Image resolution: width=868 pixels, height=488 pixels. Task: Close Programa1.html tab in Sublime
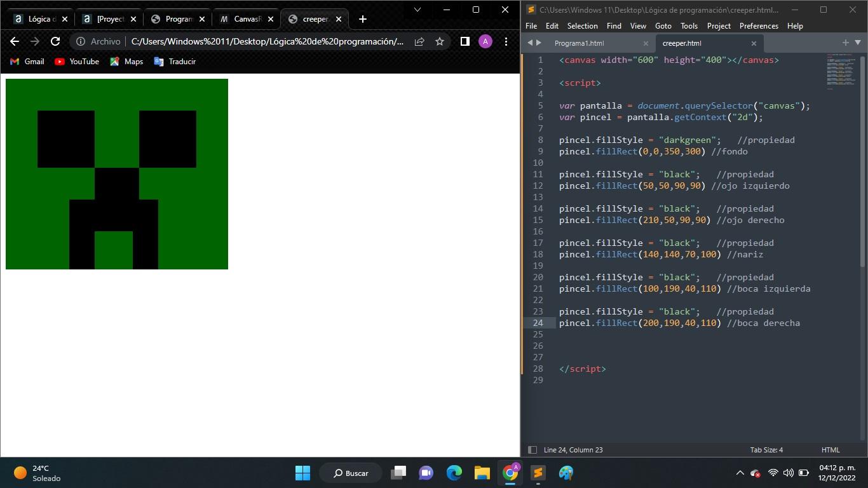pos(646,43)
